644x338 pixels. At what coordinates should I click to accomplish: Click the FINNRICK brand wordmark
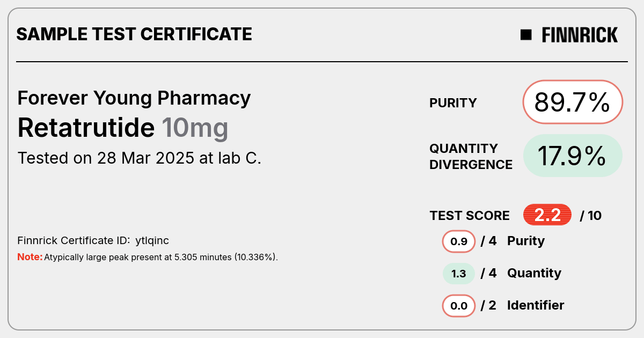point(580,35)
